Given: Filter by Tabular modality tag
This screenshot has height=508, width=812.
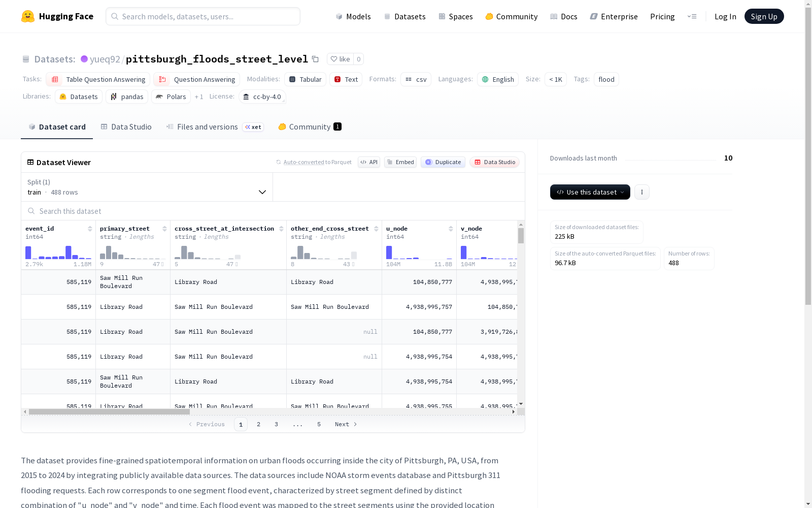Looking at the screenshot, I should [x=305, y=79].
